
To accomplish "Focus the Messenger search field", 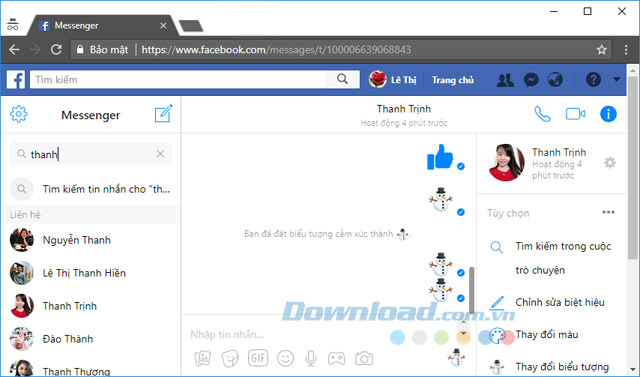I will [x=91, y=154].
